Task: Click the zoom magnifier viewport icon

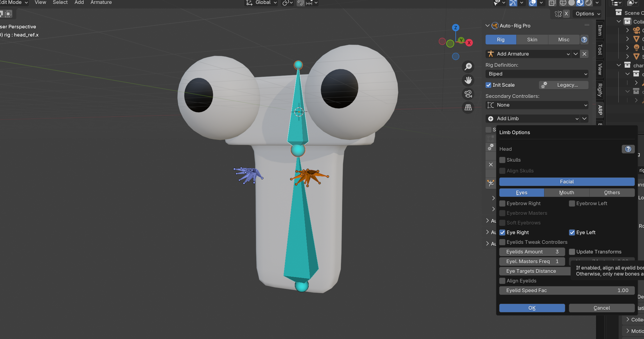Action: coord(468,66)
